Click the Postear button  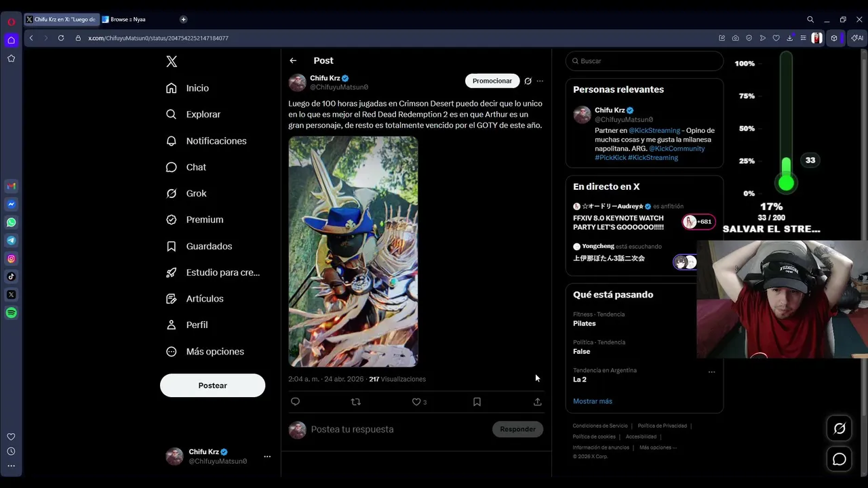click(x=212, y=385)
